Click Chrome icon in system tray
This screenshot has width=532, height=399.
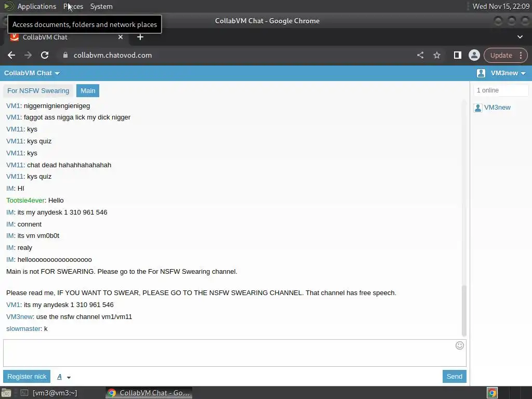[x=493, y=393]
